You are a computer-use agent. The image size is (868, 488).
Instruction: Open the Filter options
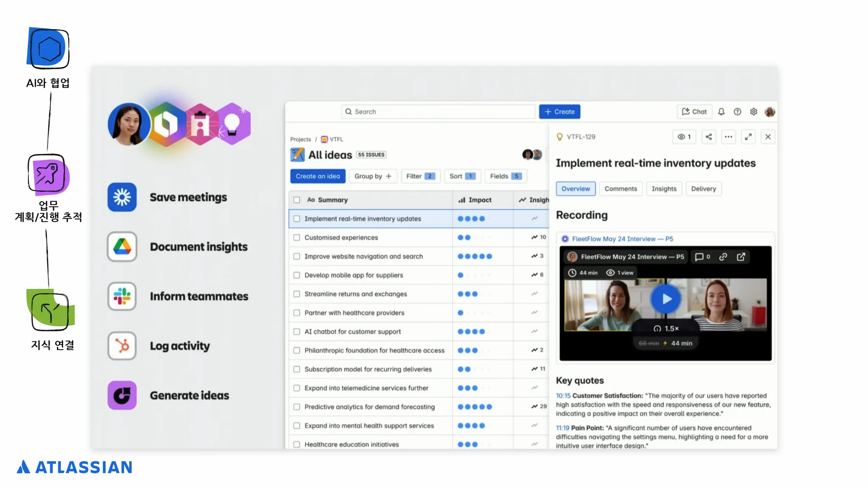click(x=420, y=176)
